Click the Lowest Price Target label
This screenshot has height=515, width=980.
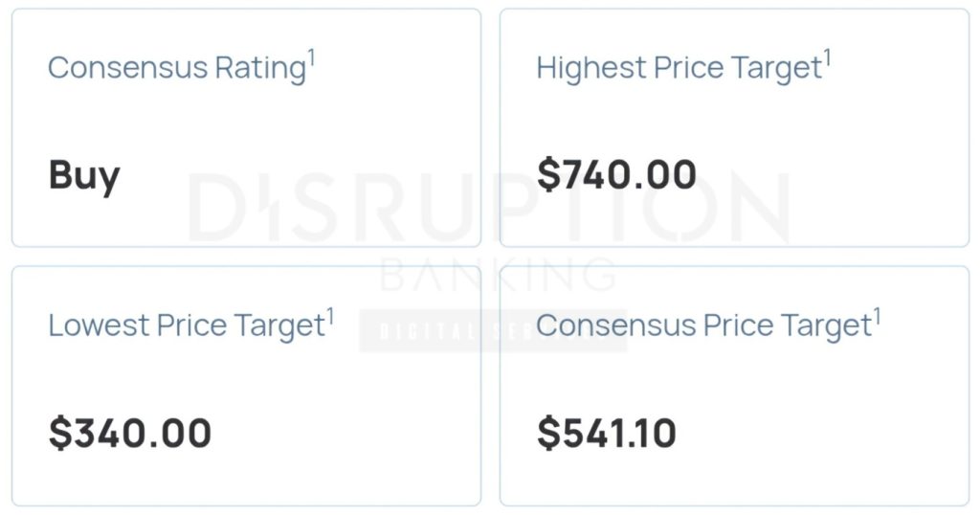point(187,325)
